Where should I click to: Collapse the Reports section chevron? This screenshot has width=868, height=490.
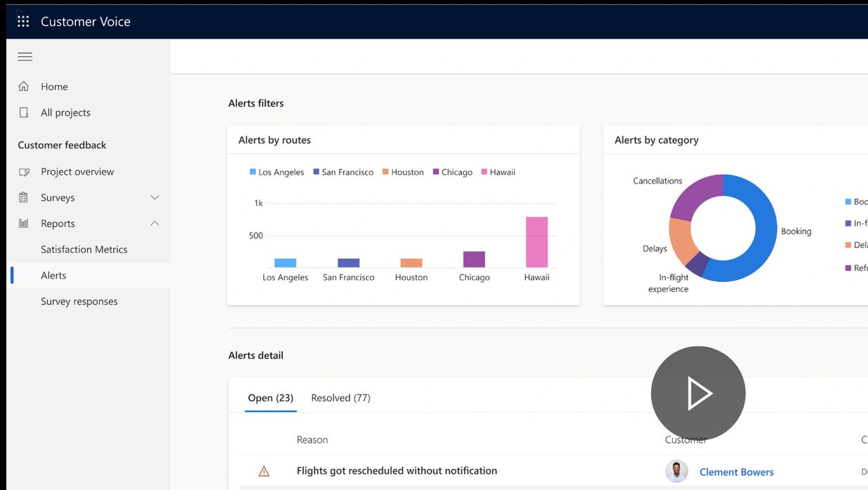(x=155, y=223)
